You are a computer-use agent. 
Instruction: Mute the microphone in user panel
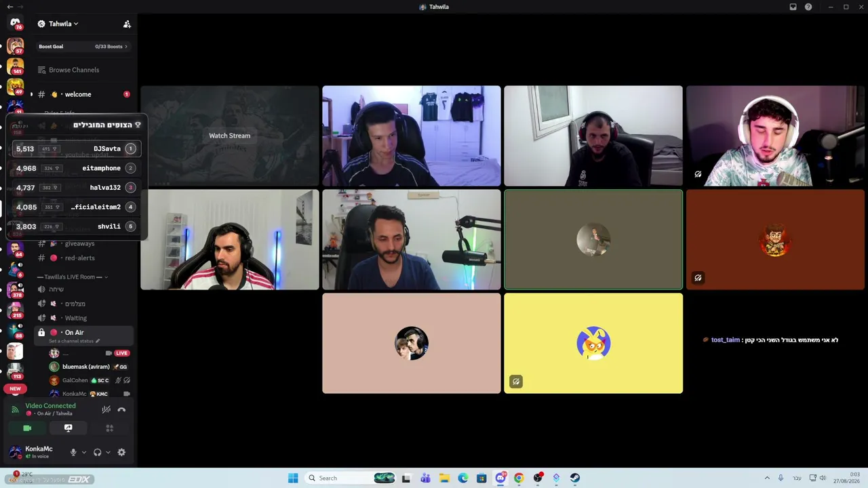click(x=73, y=452)
